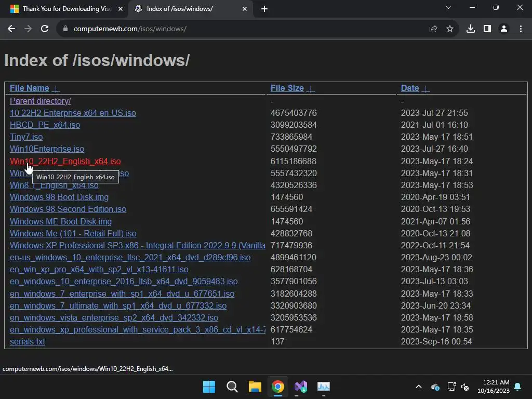Select date 2023-Jul-27 21:55 text
The image size is (532, 399).
(x=434, y=113)
